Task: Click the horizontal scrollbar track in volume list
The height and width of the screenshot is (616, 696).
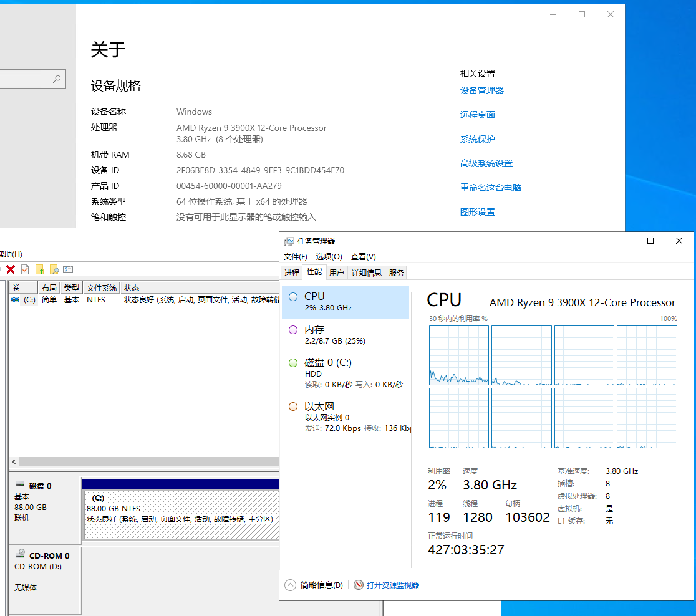Action: (x=149, y=461)
